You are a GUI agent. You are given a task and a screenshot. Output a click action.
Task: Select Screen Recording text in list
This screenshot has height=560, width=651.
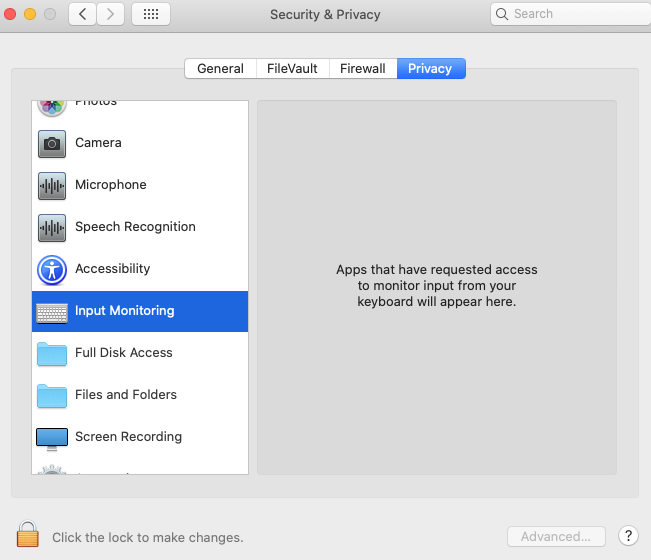point(129,437)
